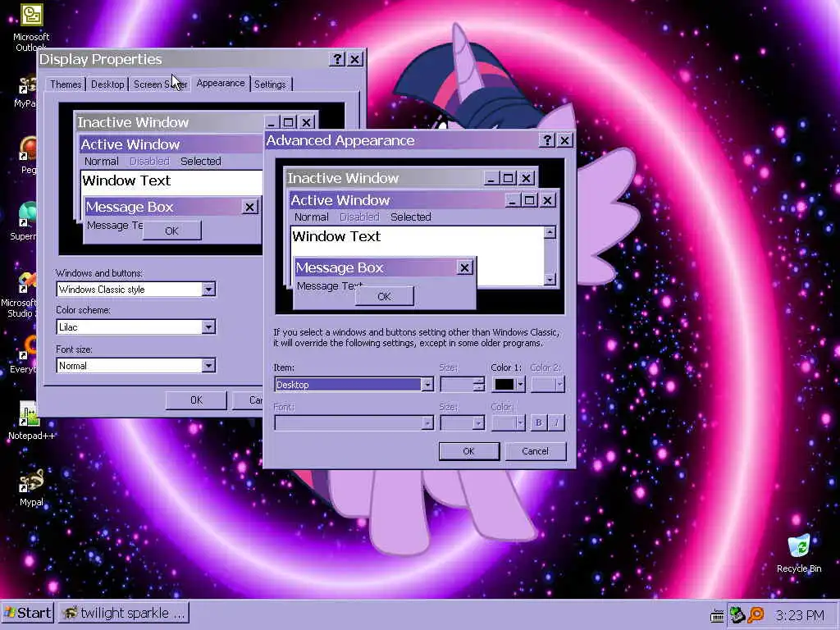This screenshot has width=840, height=630.
Task: Switch to the Desktop tab
Action: pos(107,84)
